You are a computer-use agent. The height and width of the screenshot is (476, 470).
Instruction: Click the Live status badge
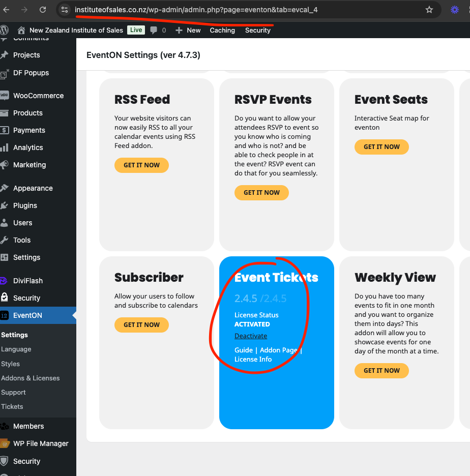[x=136, y=29]
